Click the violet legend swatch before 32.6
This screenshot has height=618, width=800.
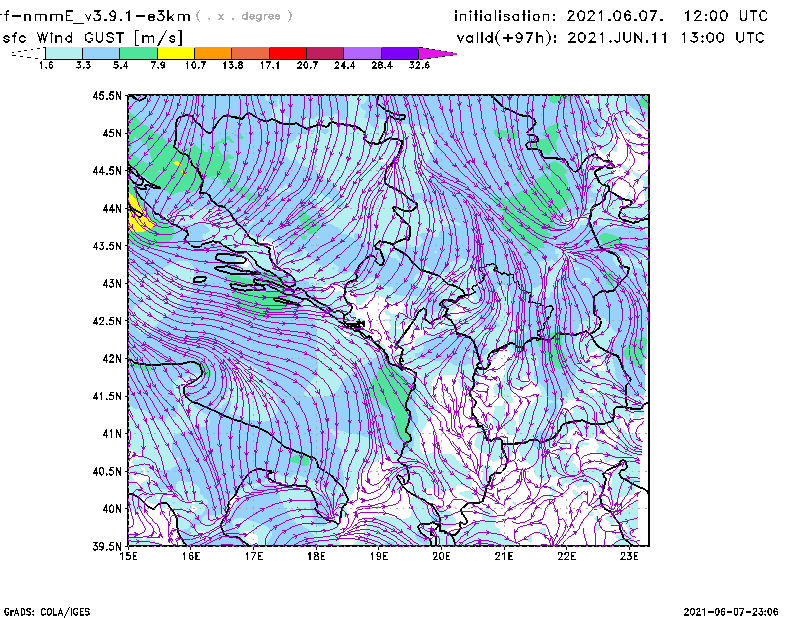tap(400, 53)
